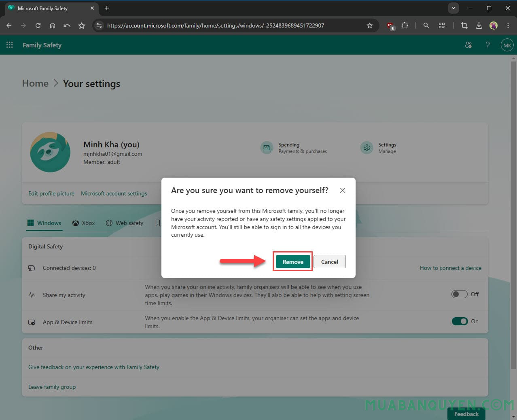Click the Spending wallet icon
Screen dimensions: 517x420
click(267, 148)
